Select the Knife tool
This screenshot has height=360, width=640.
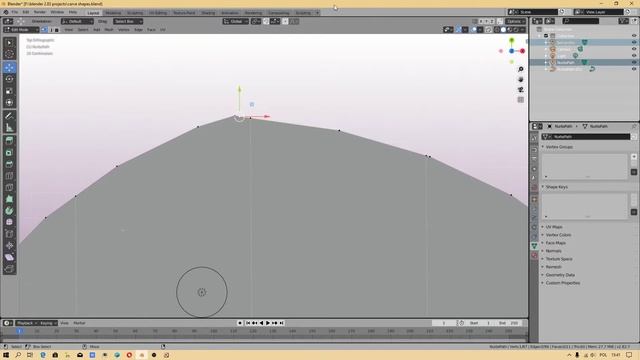pyautogui.click(x=9, y=188)
